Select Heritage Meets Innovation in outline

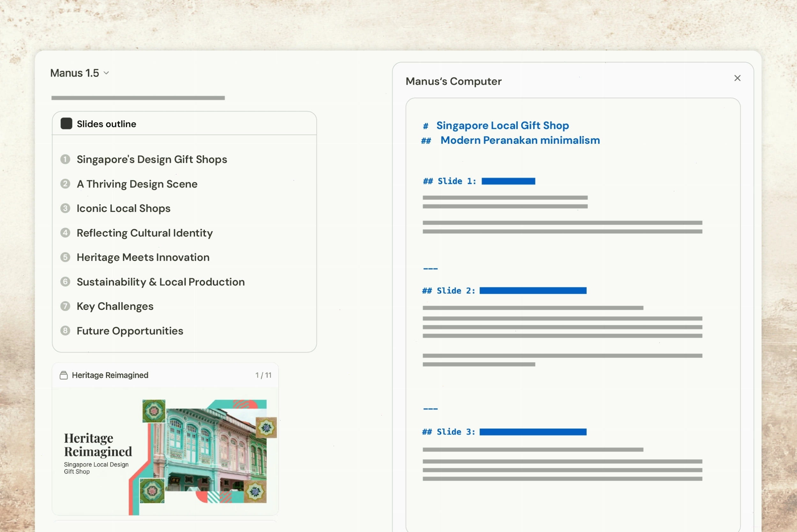tap(143, 257)
